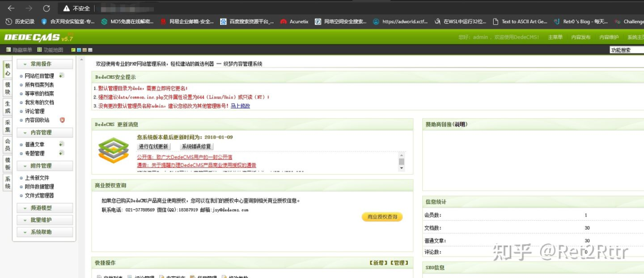Reload the page with refresh icon
This screenshot has width=644, height=278.
coord(47,8)
